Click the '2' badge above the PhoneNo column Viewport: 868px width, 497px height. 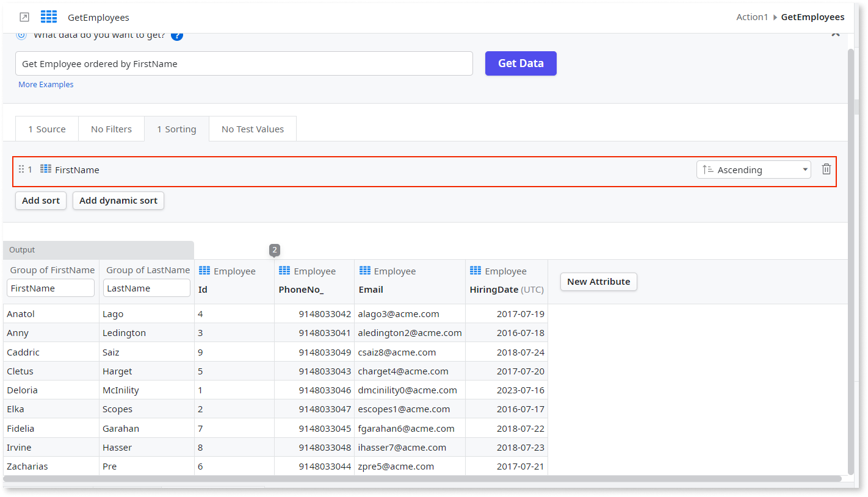[274, 249]
